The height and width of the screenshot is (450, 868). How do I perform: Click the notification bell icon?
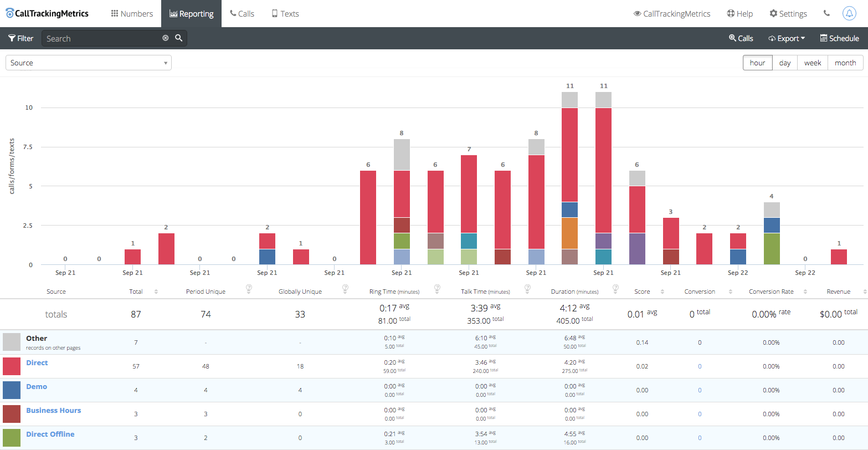[849, 13]
